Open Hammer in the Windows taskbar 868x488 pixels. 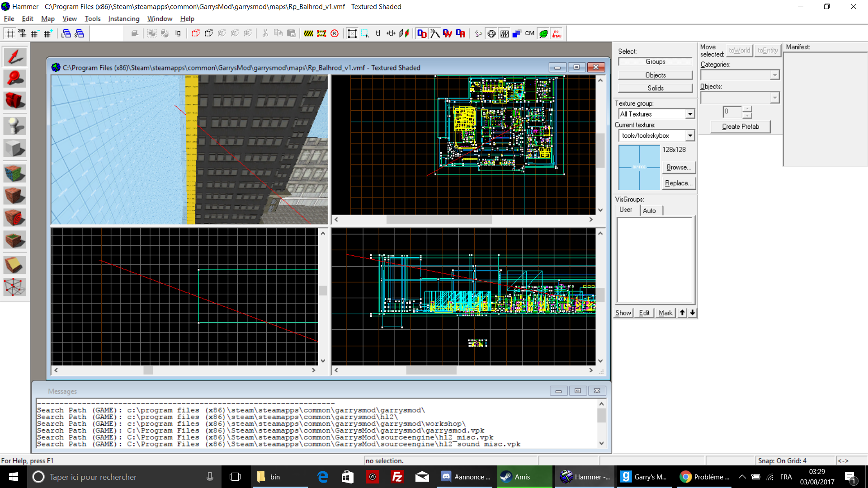[585, 477]
